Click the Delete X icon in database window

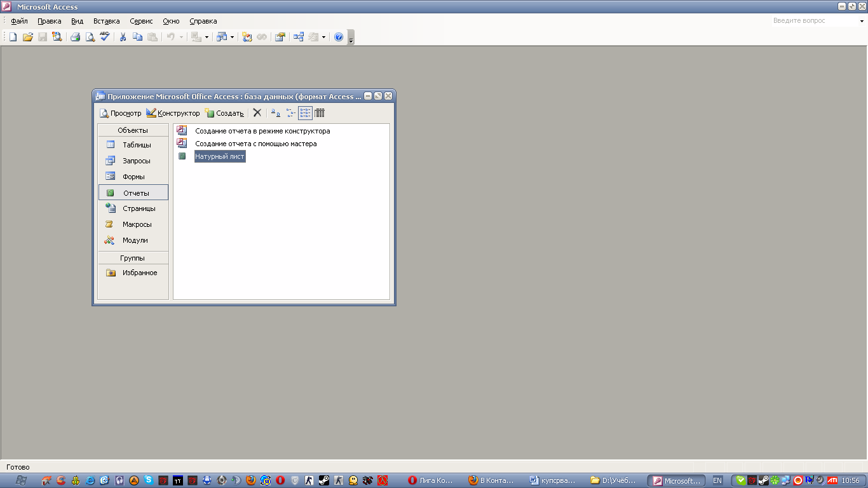257,113
